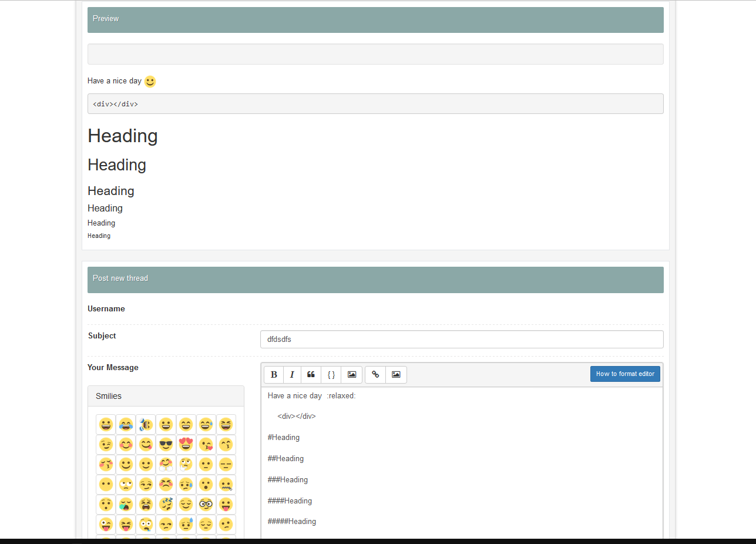Apply italic formatting with the I button
Screen dimensions: 756x544
point(292,375)
